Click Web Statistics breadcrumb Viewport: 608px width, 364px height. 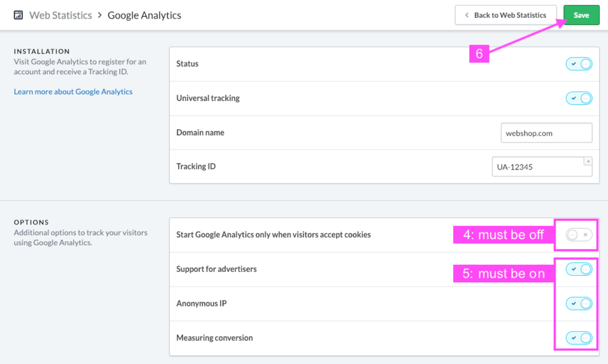click(x=61, y=15)
